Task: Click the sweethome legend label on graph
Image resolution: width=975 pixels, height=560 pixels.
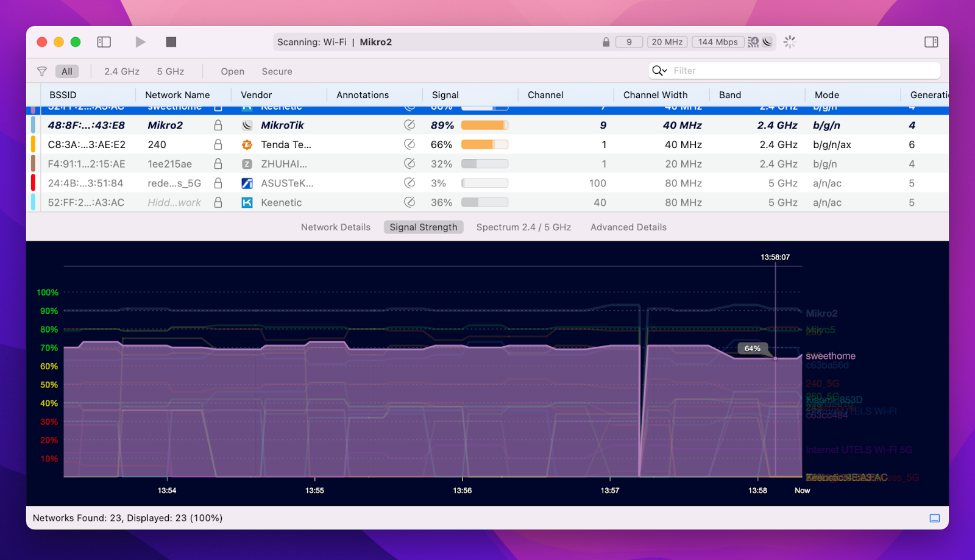Action: coord(831,356)
